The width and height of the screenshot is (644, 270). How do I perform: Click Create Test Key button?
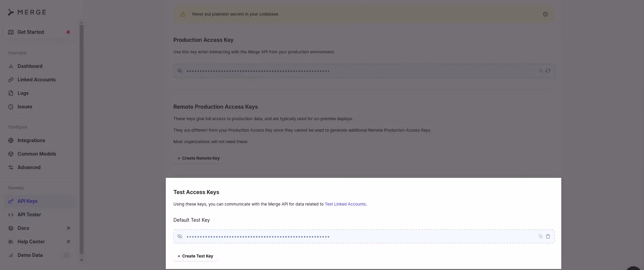tap(195, 256)
